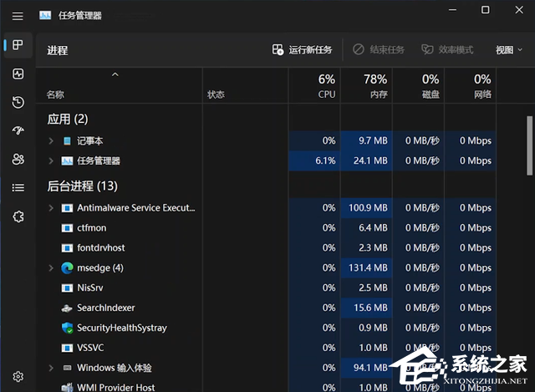Open the Performance page icon

coord(18,74)
